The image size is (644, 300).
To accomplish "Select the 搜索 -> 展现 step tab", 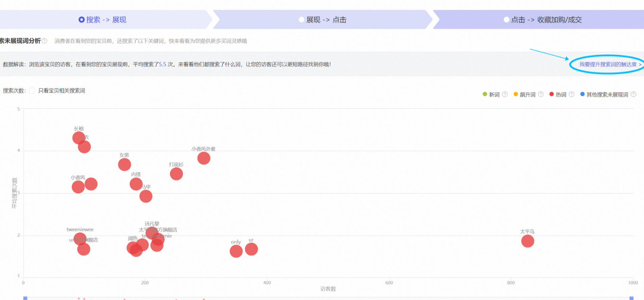I will point(102,20).
